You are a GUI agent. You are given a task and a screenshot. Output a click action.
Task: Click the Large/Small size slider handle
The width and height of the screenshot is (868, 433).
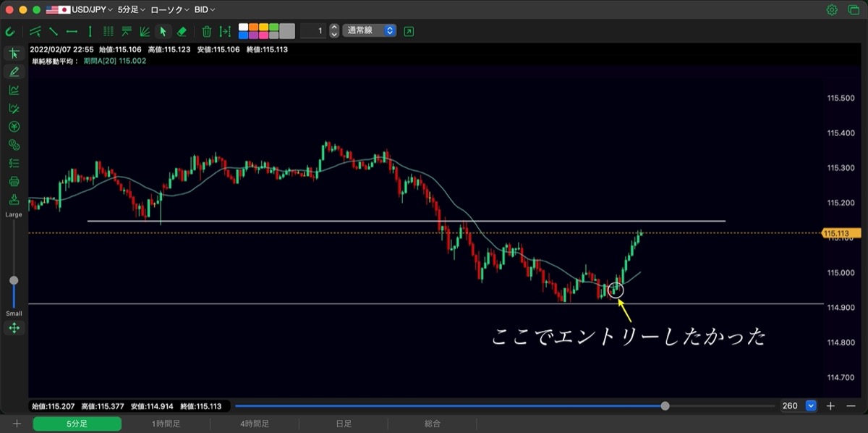pos(14,280)
